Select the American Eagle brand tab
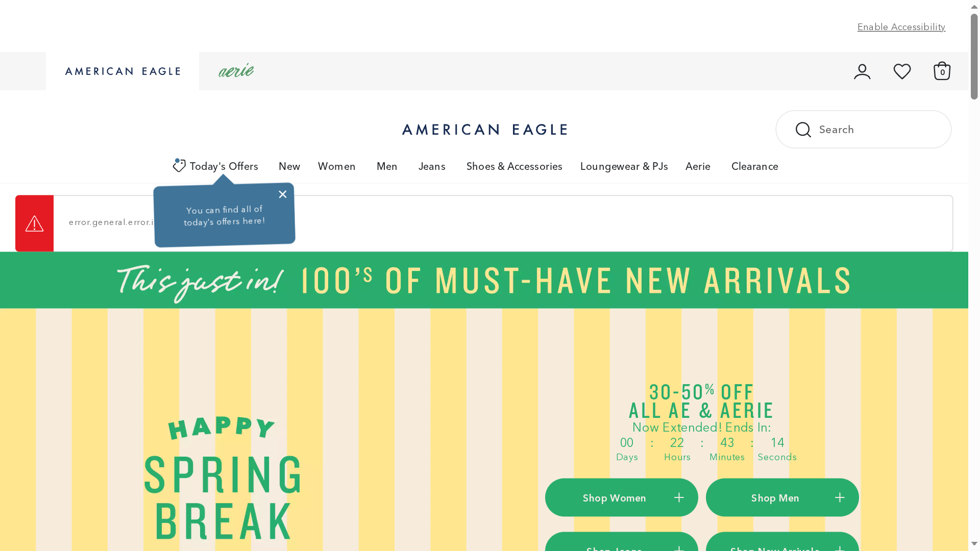Viewport: 980px width, 551px height. (x=122, y=71)
